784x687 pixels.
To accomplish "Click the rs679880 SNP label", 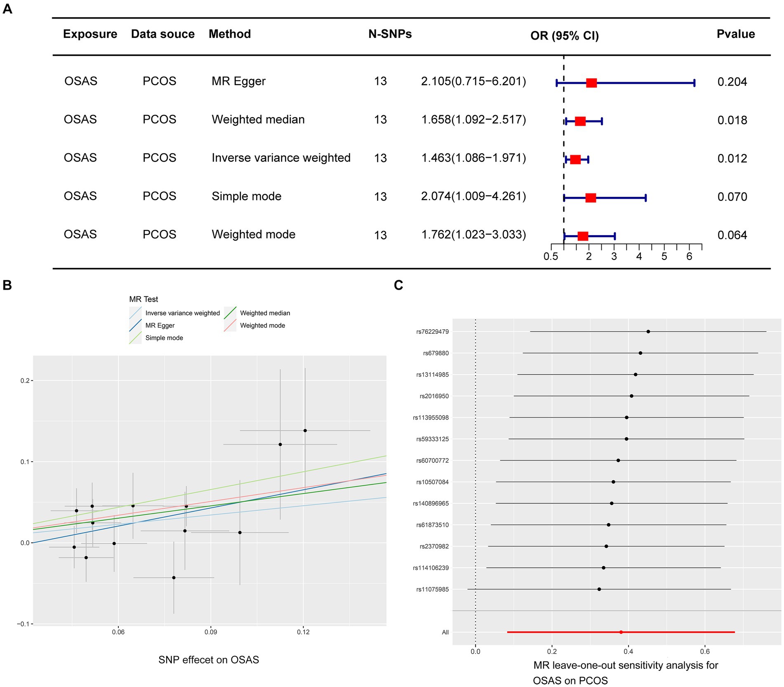I will tap(436, 353).
